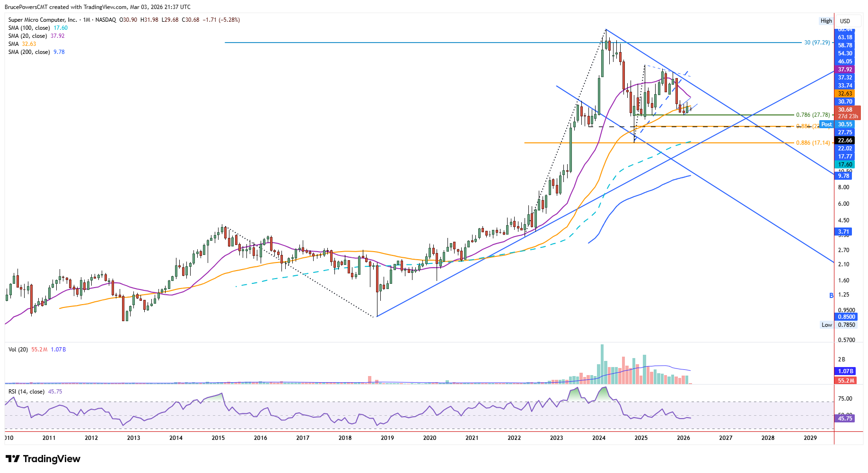Click the 2026 label on the time axis
This screenshot has width=868, height=473.
pyautogui.click(x=684, y=438)
